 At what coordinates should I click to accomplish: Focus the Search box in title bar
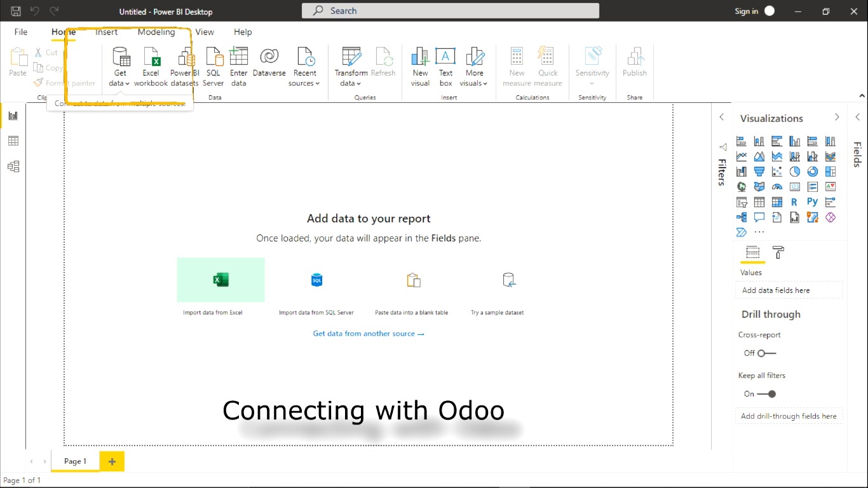[450, 11]
